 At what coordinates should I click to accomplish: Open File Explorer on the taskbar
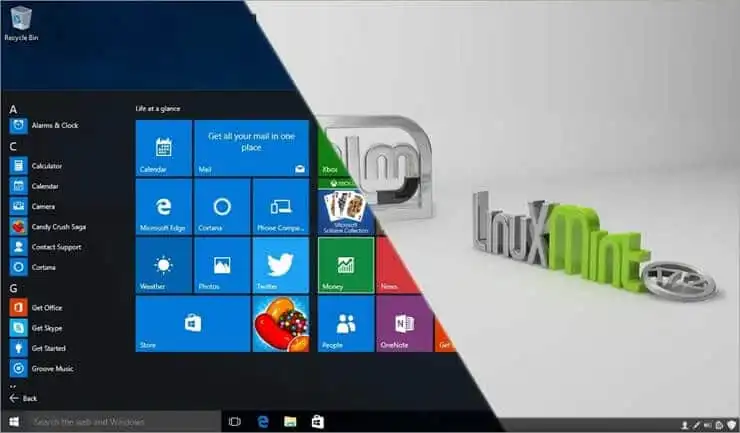pyautogui.click(x=290, y=422)
